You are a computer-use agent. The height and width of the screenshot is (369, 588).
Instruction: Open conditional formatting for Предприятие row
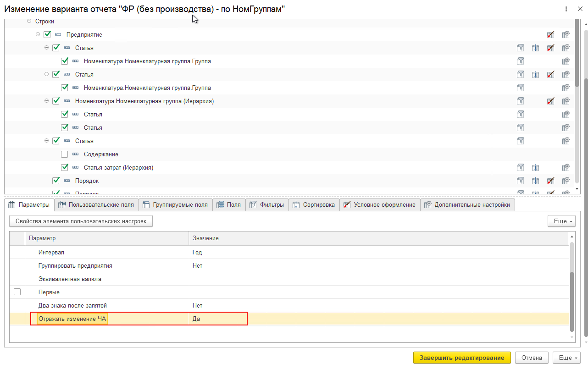pyautogui.click(x=551, y=34)
